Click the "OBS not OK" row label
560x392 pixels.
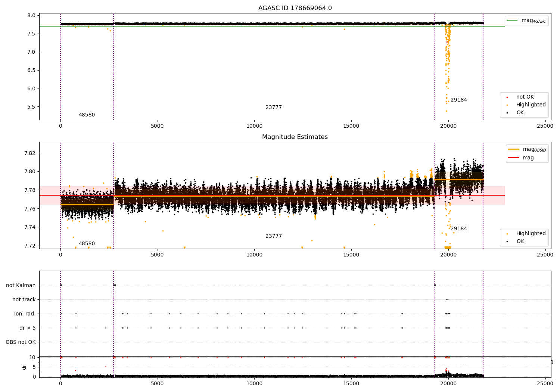pyautogui.click(x=21, y=342)
